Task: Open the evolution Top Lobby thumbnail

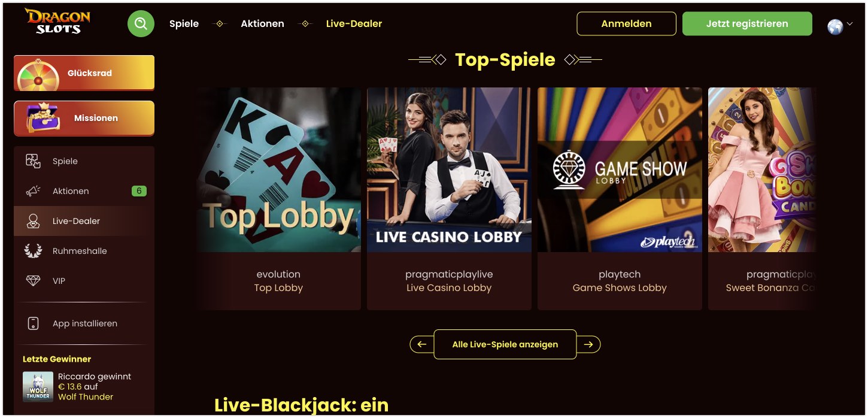Action: (278, 170)
